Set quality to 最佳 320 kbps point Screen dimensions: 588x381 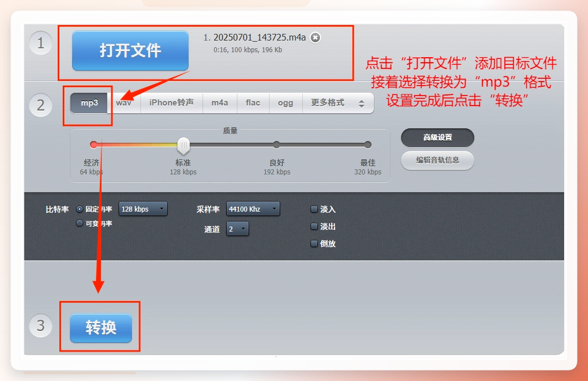pyautogui.click(x=367, y=144)
